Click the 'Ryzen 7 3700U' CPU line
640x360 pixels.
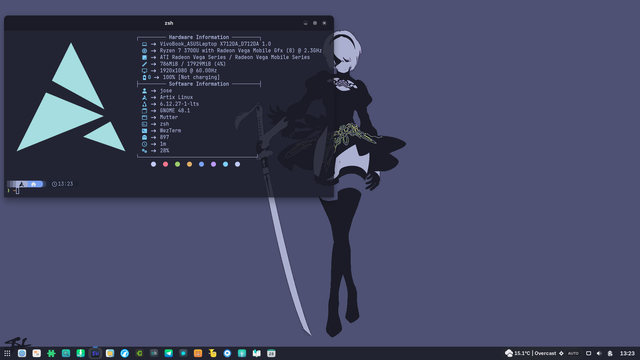[x=241, y=51]
